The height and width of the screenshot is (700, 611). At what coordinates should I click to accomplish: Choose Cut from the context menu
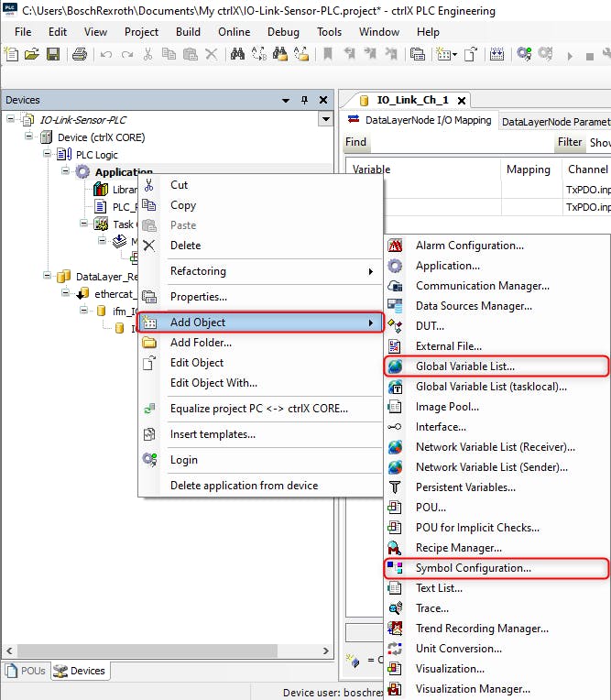click(260, 185)
